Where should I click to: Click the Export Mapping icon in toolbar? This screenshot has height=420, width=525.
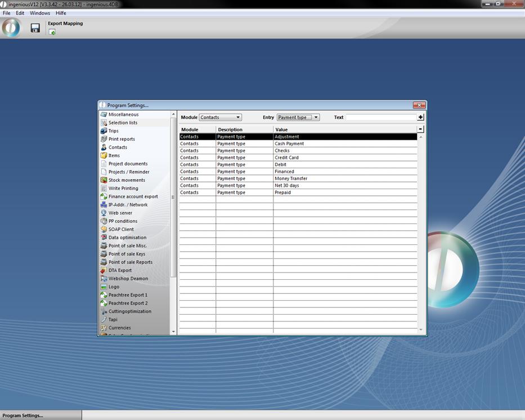coord(52,32)
